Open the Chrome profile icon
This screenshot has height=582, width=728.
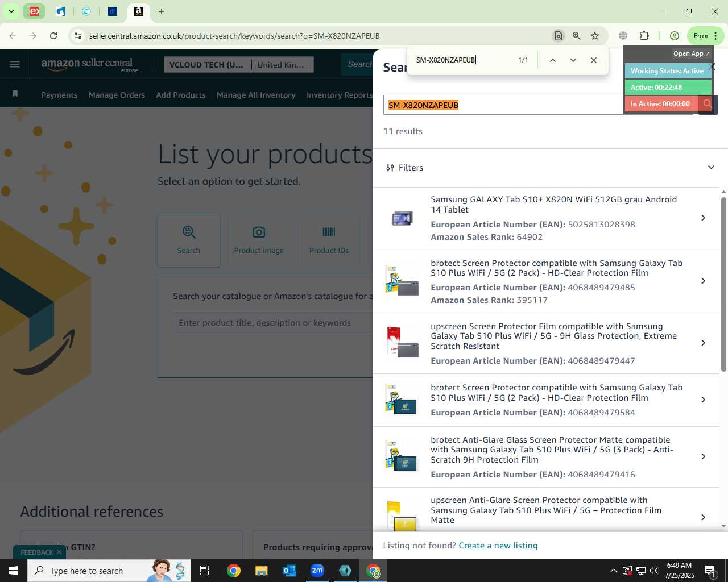tap(675, 36)
